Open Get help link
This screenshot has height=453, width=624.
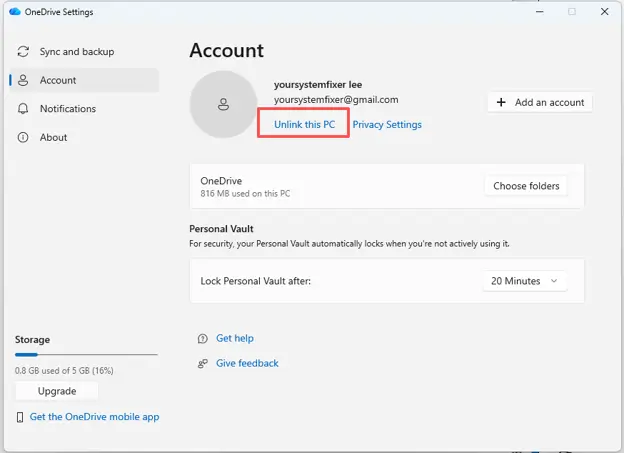[235, 338]
